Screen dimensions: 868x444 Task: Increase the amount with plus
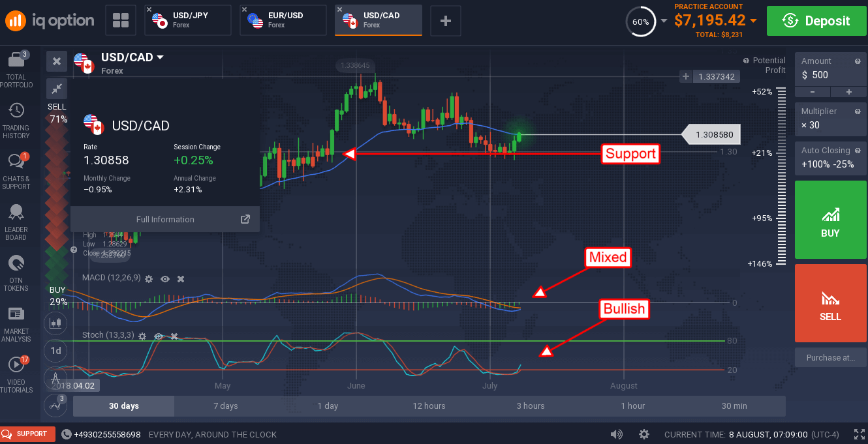point(849,92)
